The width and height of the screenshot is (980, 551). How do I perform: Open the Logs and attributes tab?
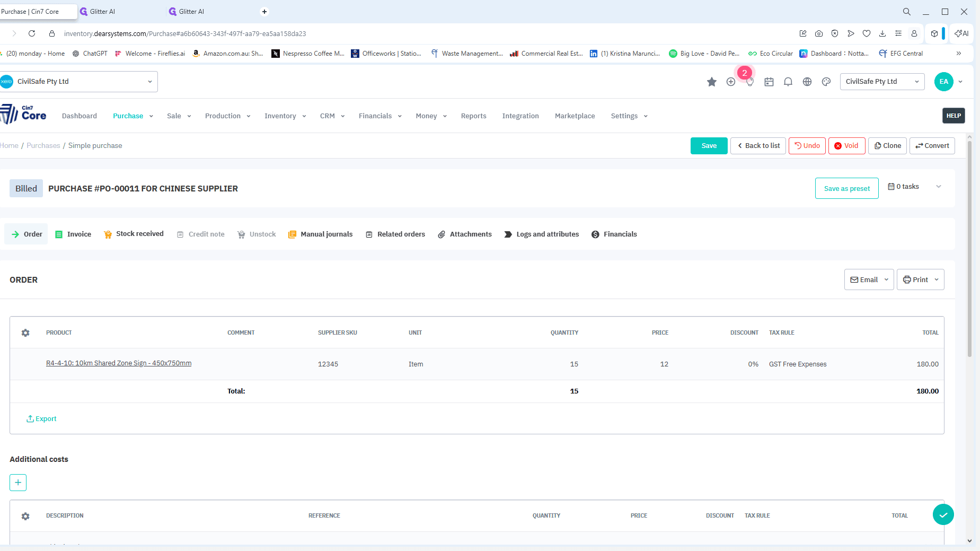pyautogui.click(x=541, y=234)
